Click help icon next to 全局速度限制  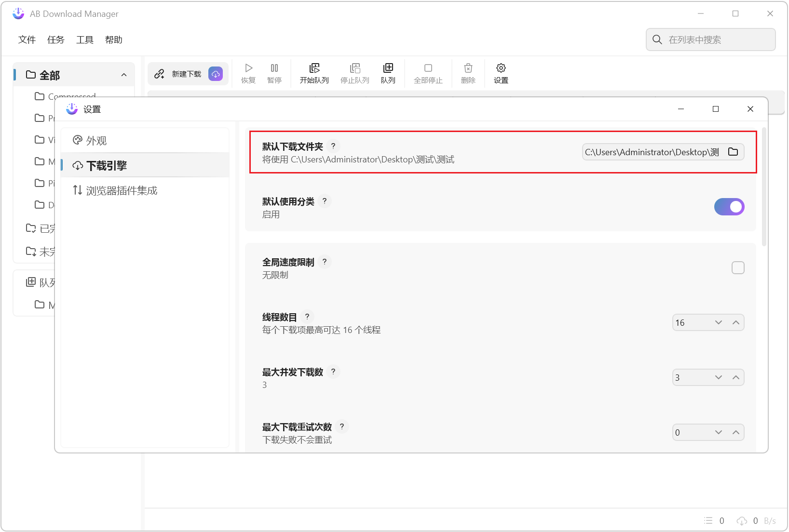click(325, 262)
